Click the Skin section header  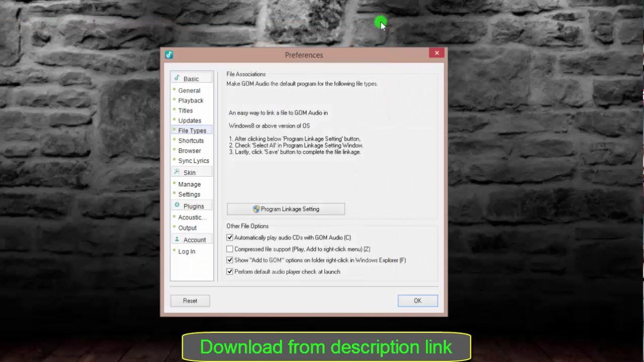tap(192, 172)
